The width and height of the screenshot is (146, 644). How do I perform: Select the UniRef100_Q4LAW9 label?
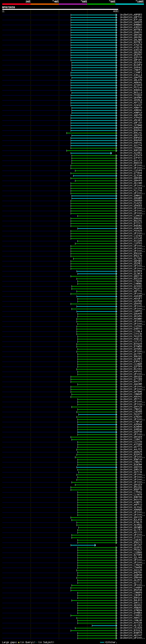tap(131, 40)
